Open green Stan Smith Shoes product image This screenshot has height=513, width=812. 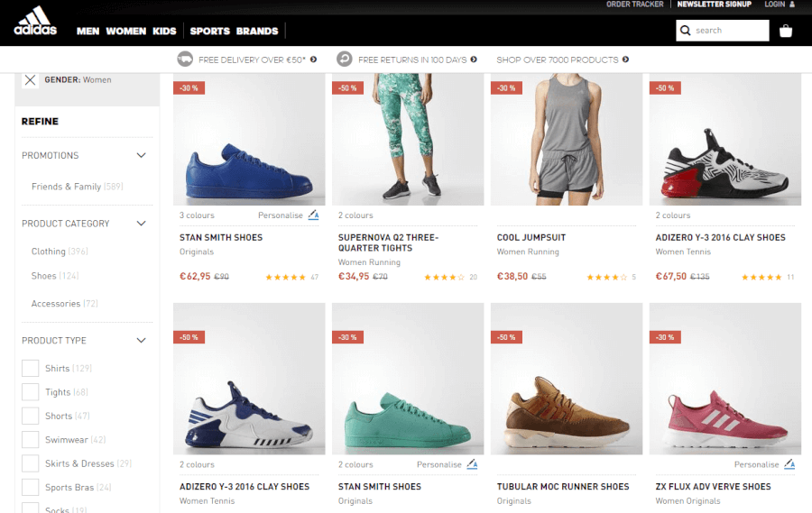point(408,379)
